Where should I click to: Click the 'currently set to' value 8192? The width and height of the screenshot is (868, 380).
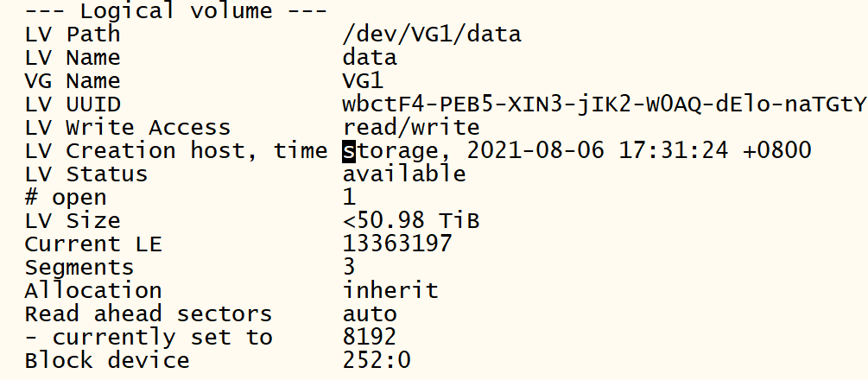(370, 338)
